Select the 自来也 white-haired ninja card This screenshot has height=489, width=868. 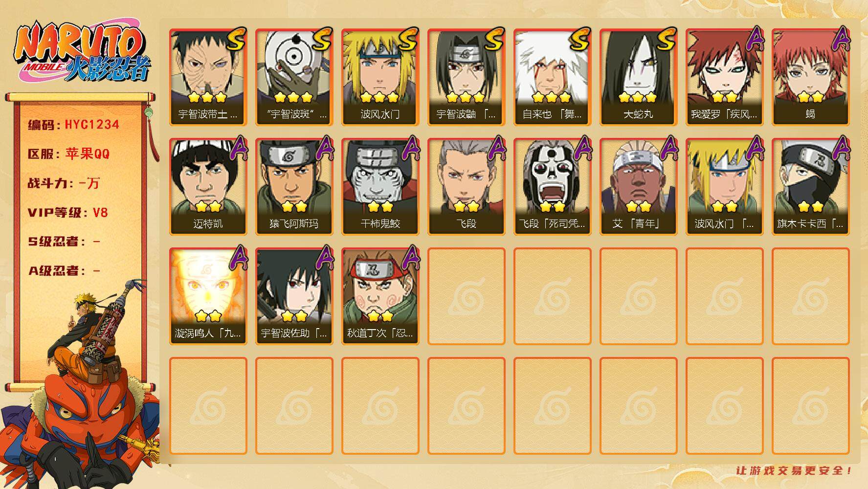tap(553, 77)
